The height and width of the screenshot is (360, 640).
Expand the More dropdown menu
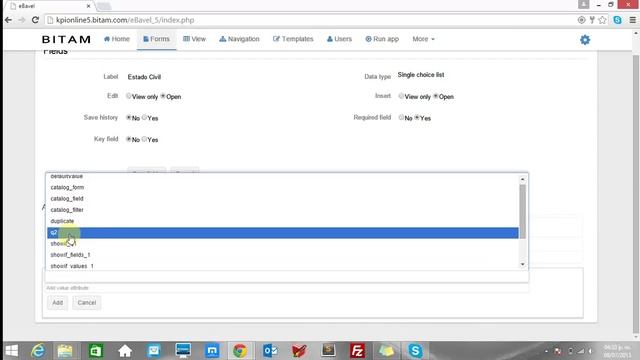(423, 39)
